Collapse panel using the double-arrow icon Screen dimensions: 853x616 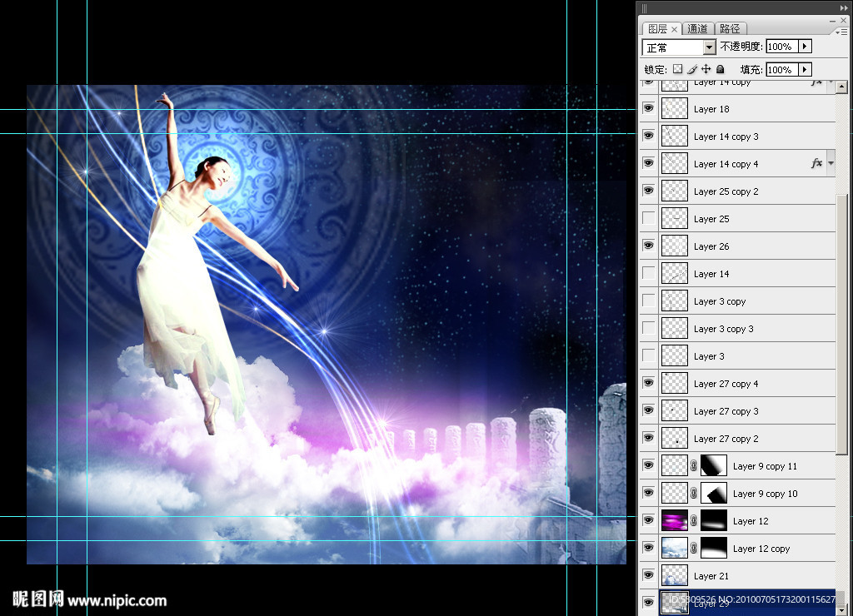(843, 8)
